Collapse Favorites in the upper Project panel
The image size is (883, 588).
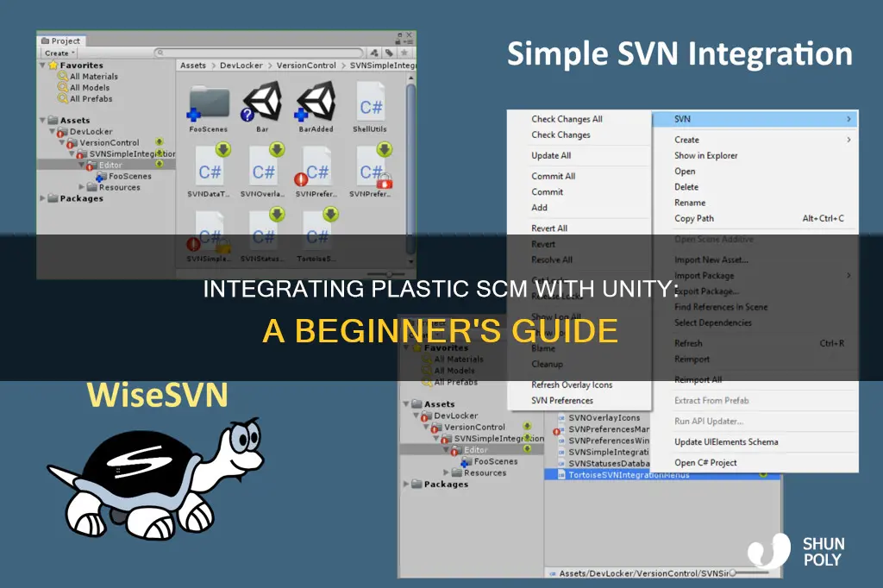pos(43,66)
